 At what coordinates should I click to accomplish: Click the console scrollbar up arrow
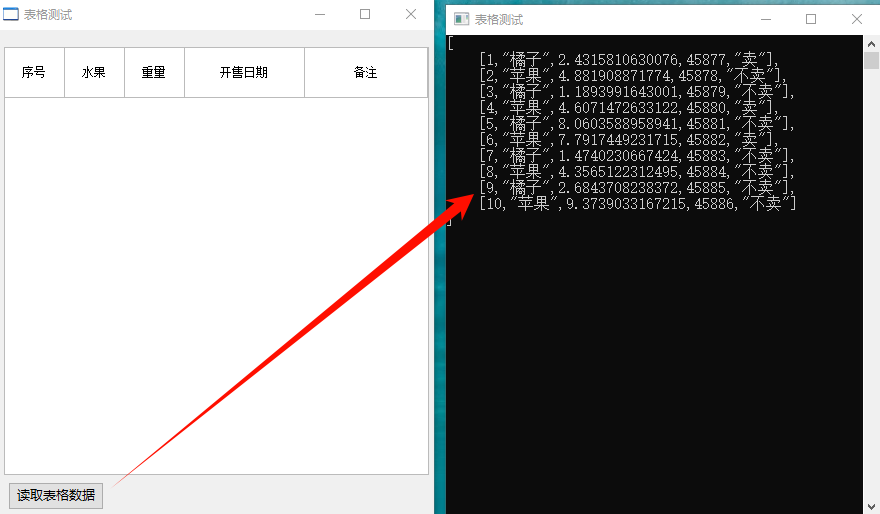(x=871, y=43)
